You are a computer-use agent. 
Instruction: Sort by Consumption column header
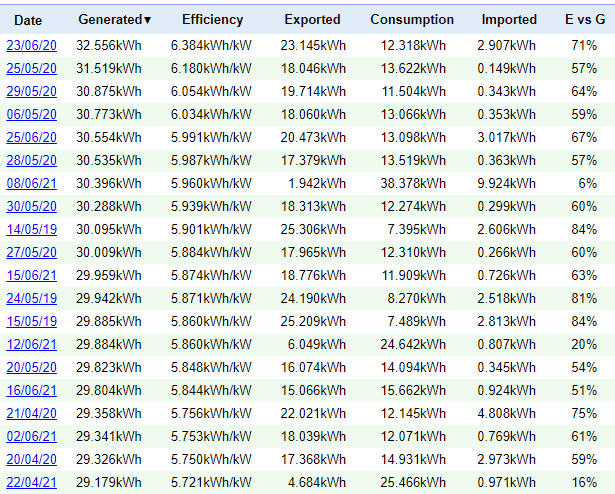tap(412, 20)
